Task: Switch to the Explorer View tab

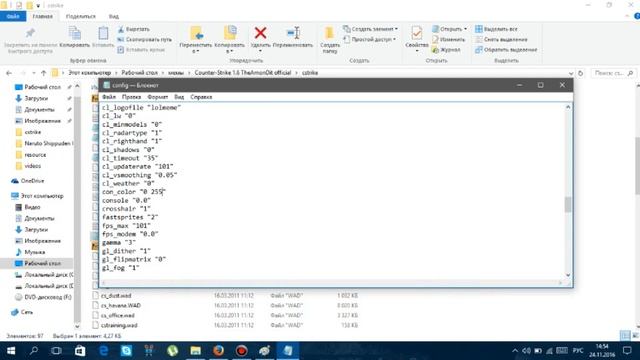Action: [x=114, y=16]
